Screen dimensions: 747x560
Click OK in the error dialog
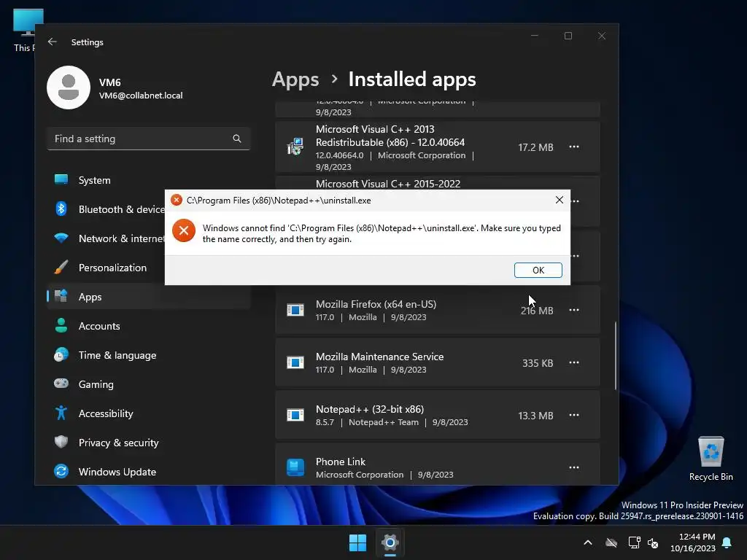(x=538, y=270)
